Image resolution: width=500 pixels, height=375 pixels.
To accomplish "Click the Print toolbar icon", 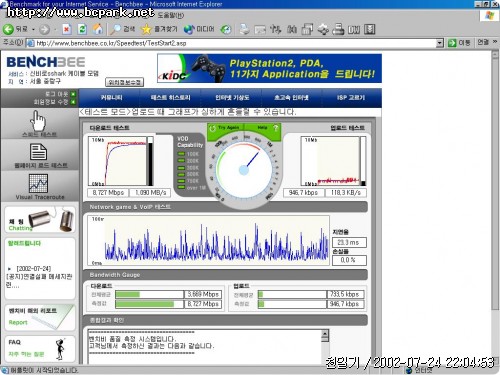I will (244, 29).
